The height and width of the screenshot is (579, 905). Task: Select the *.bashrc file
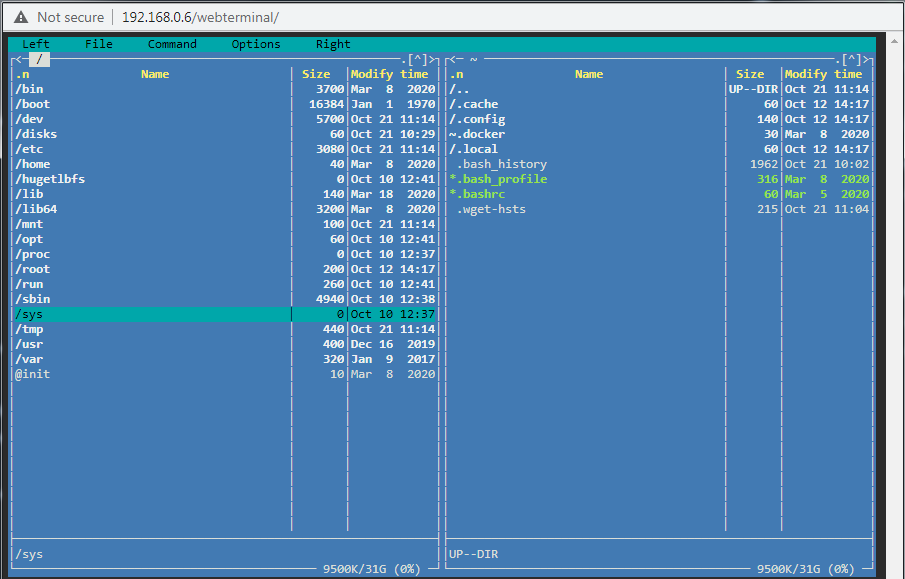tap(659, 194)
